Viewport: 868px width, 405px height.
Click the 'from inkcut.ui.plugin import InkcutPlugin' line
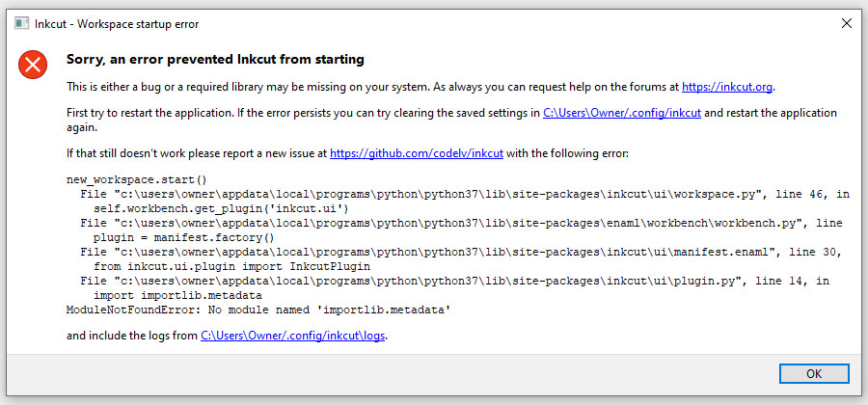pos(231,266)
